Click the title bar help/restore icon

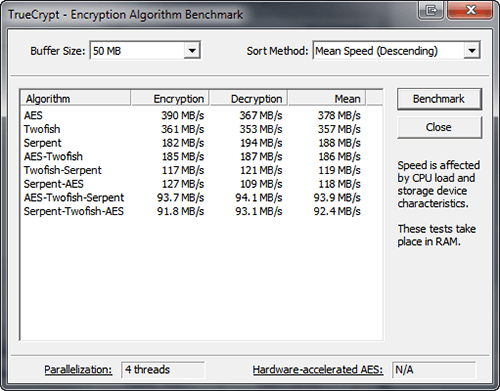[x=431, y=10]
